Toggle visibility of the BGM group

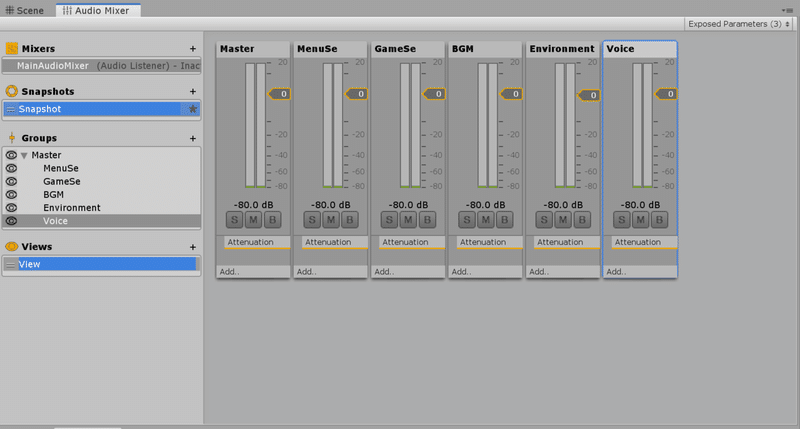tap(11, 195)
